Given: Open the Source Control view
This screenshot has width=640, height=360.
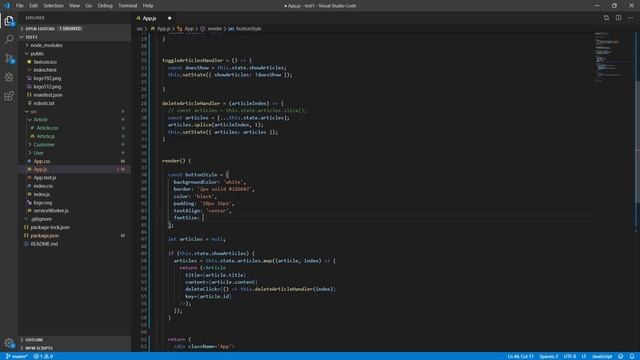Looking at the screenshot, I should click(x=9, y=58).
